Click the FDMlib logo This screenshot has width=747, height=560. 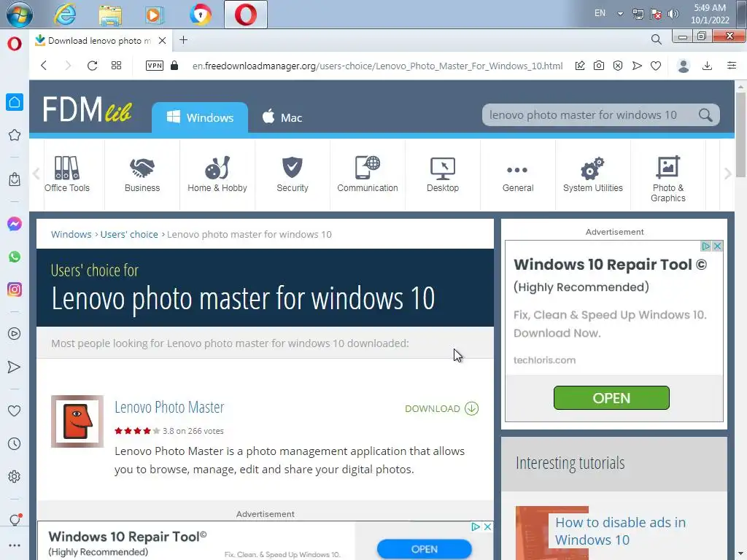88,109
